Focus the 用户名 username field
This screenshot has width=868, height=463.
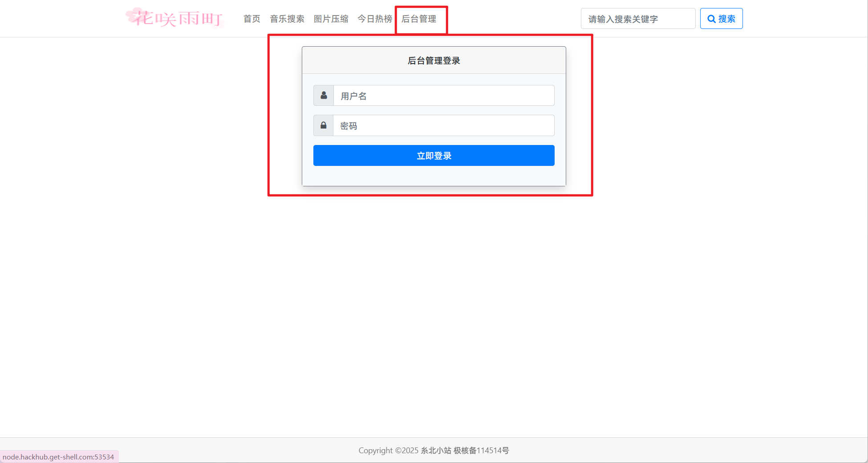tap(443, 96)
